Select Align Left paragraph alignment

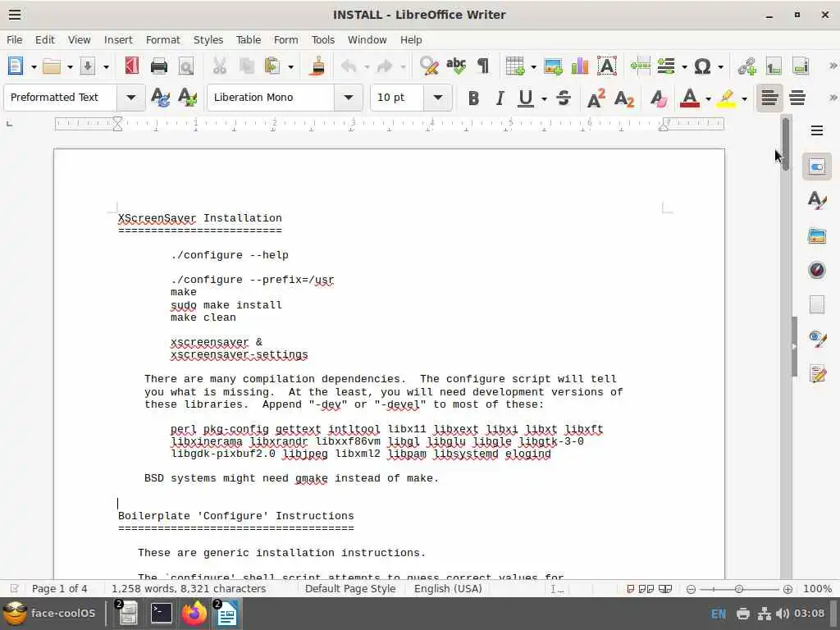[x=769, y=98]
